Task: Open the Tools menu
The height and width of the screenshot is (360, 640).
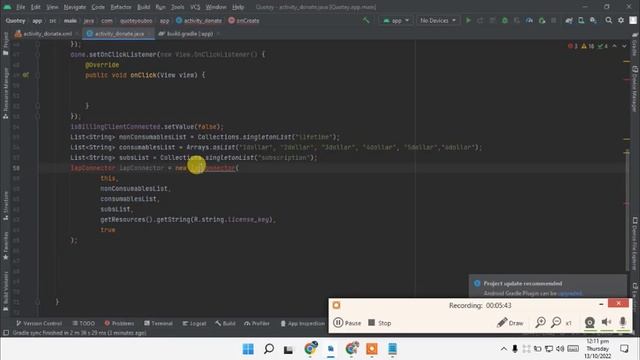Action: click(178, 7)
